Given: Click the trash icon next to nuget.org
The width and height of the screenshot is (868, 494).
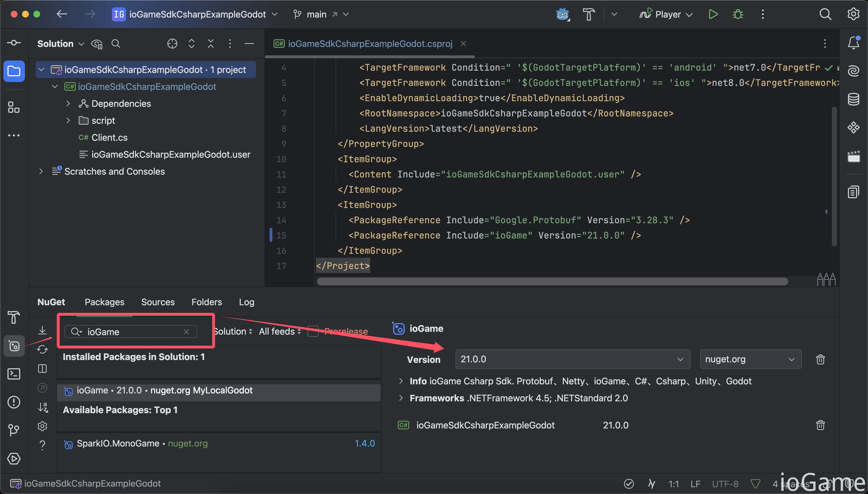Looking at the screenshot, I should coord(820,359).
